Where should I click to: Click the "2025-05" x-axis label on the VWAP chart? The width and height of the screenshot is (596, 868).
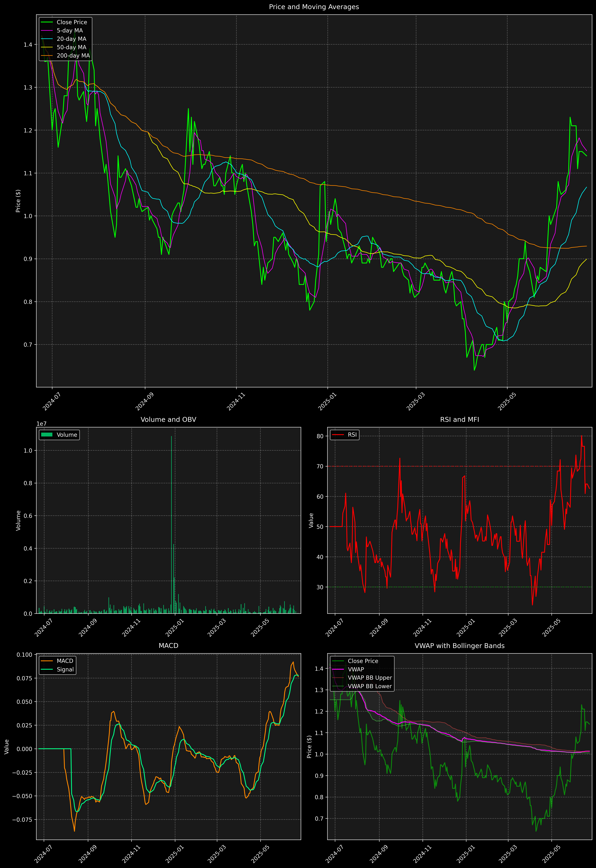tap(551, 854)
